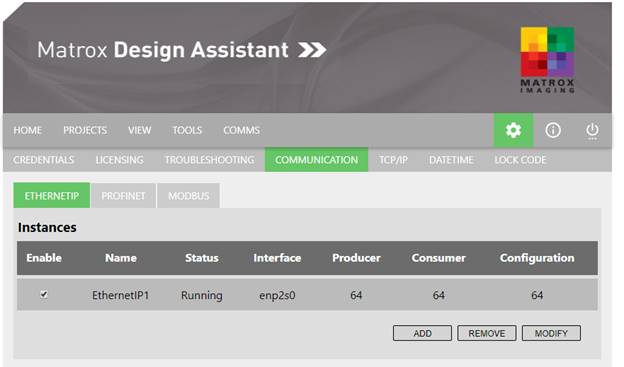This screenshot has width=624, height=367.
Task: Click the Consumer column header
Action: click(x=439, y=258)
